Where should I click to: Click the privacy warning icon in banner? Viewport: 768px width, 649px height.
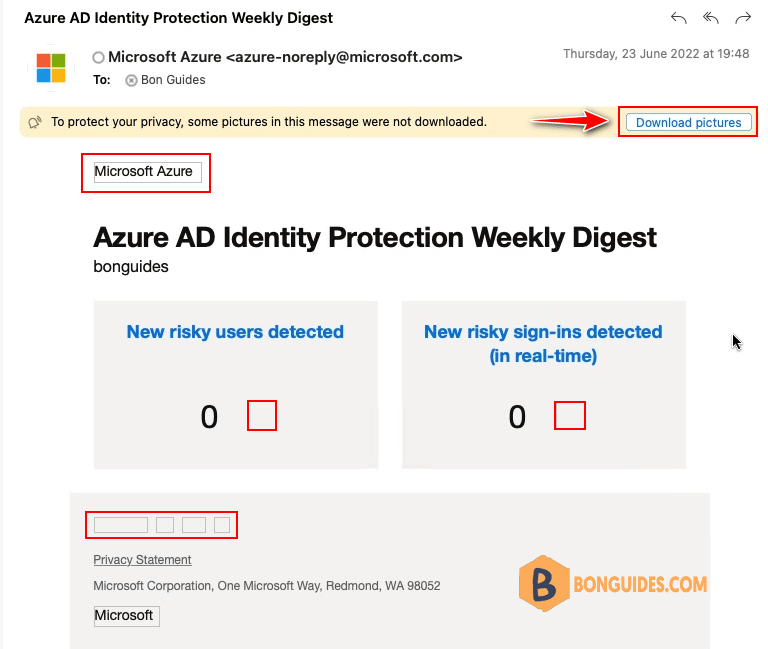tap(35, 122)
